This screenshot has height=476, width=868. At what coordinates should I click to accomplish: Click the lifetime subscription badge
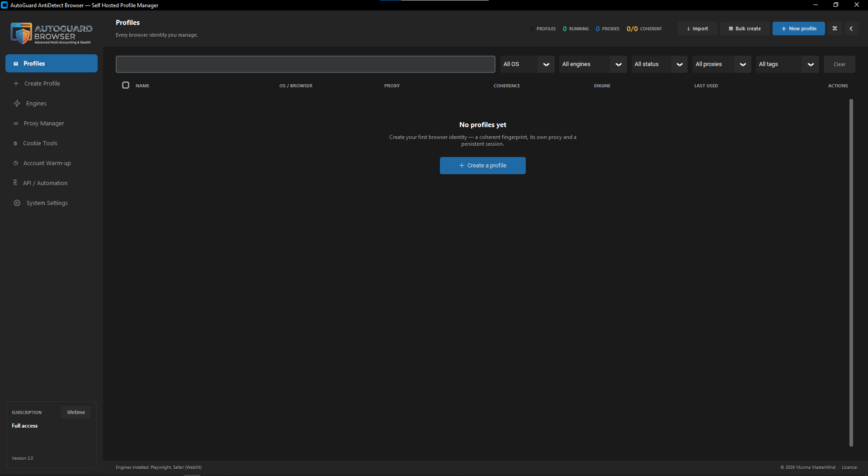pyautogui.click(x=76, y=412)
